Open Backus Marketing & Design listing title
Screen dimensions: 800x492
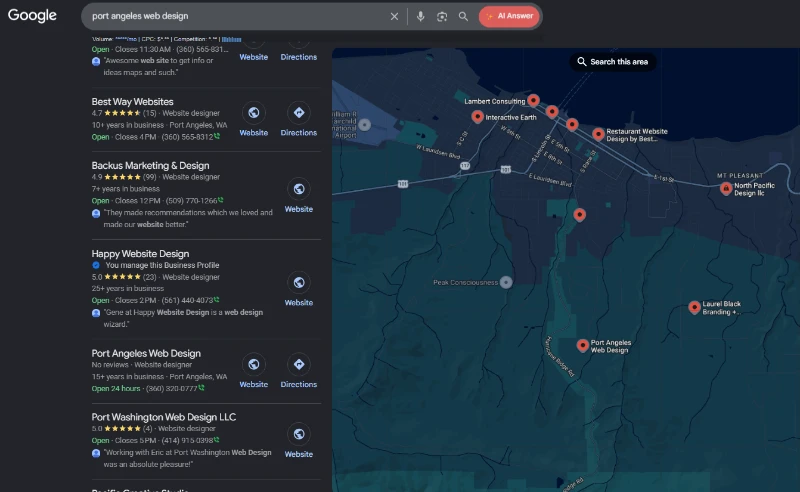tap(151, 165)
